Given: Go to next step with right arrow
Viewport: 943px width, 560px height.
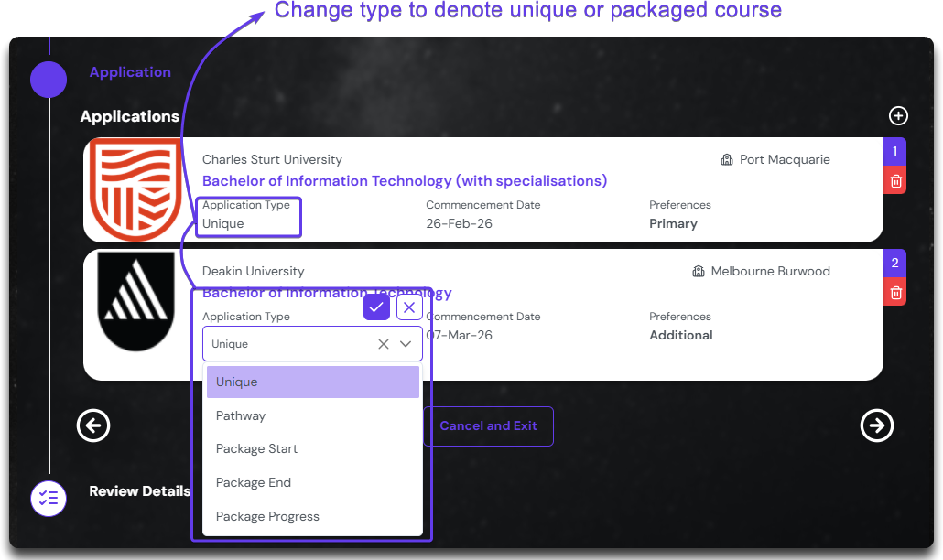Looking at the screenshot, I should [x=876, y=425].
